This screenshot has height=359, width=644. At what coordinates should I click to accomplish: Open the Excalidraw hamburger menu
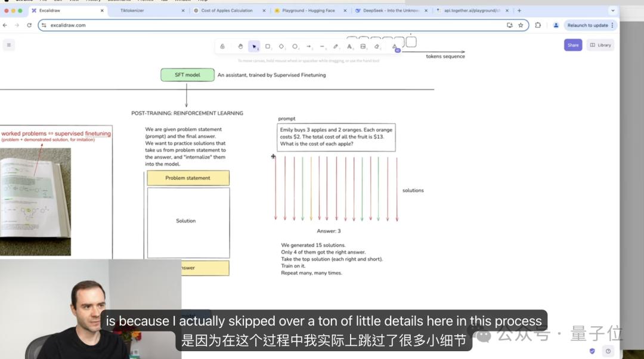[x=8, y=45]
